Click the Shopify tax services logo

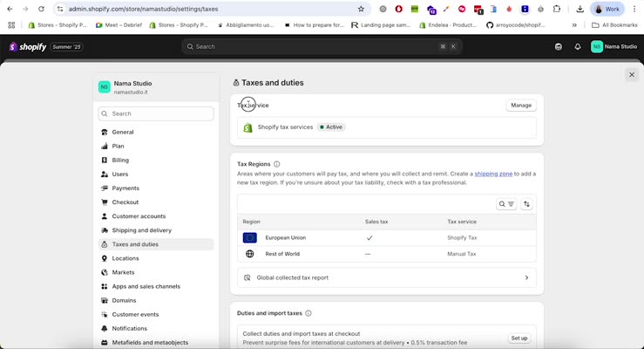pyautogui.click(x=247, y=127)
